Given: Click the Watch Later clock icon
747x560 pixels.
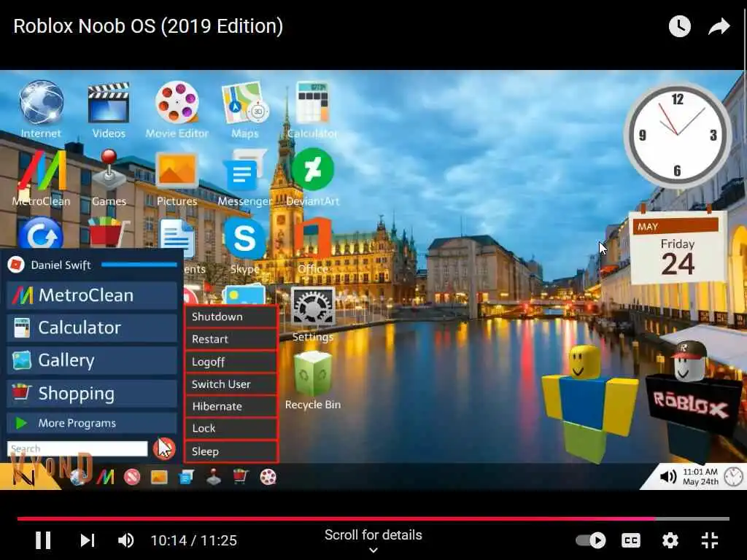Looking at the screenshot, I should 680,26.
